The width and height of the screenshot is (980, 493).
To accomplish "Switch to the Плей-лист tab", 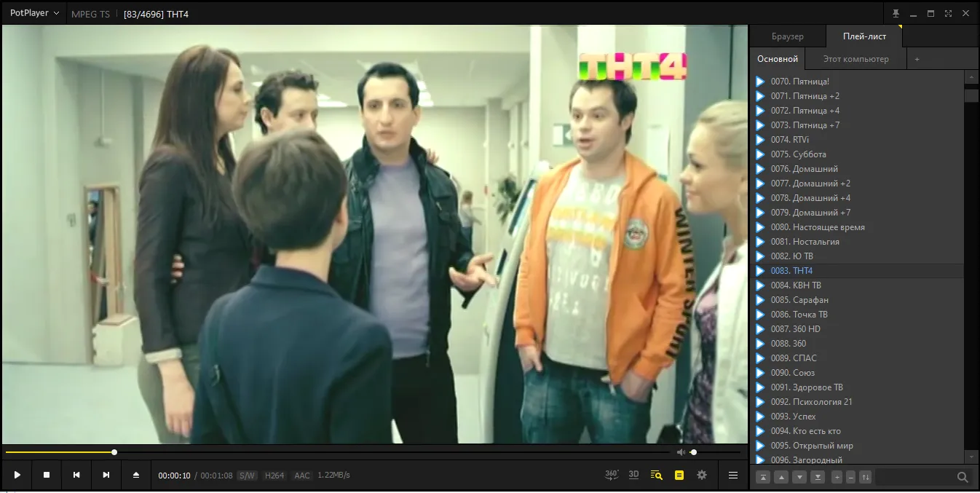I will (864, 36).
